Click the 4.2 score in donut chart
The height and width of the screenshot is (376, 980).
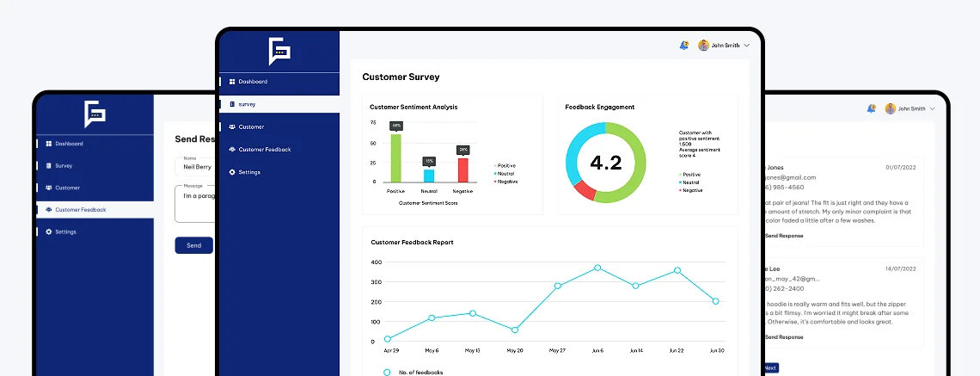pyautogui.click(x=606, y=163)
